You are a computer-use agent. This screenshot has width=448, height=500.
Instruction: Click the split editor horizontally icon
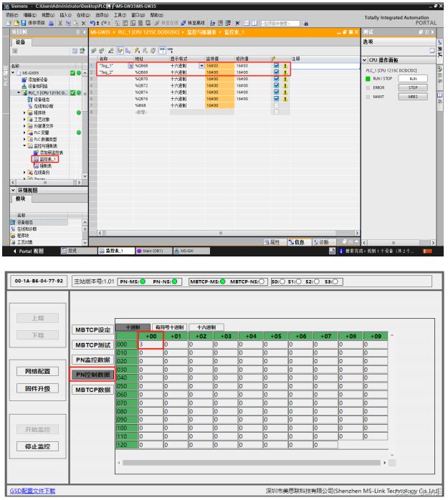coord(247,23)
